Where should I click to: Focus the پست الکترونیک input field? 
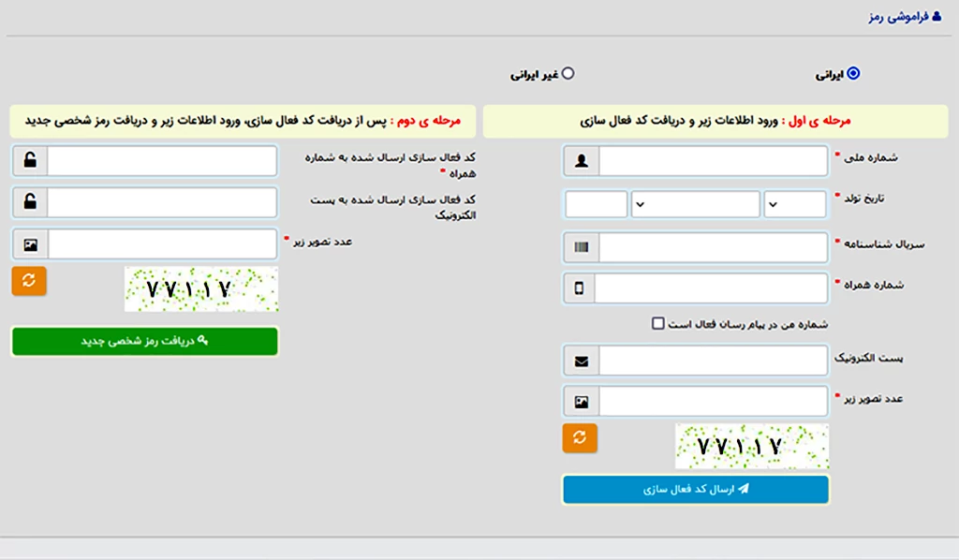(713, 361)
